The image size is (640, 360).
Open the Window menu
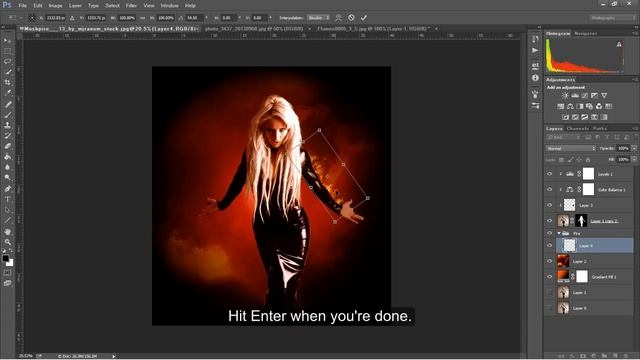[169, 6]
